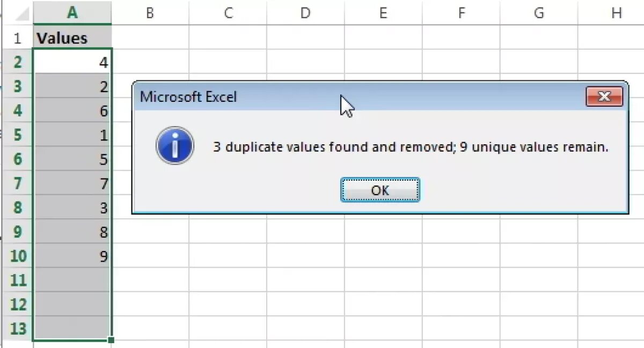This screenshot has width=644, height=348.
Task: Select column A header
Action: (72, 13)
